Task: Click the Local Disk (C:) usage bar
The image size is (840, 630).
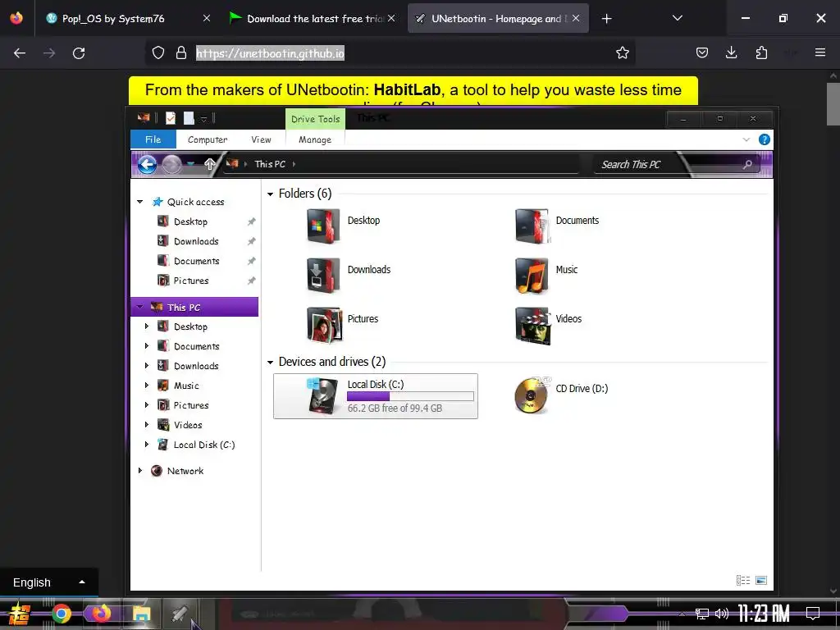Action: [410, 396]
